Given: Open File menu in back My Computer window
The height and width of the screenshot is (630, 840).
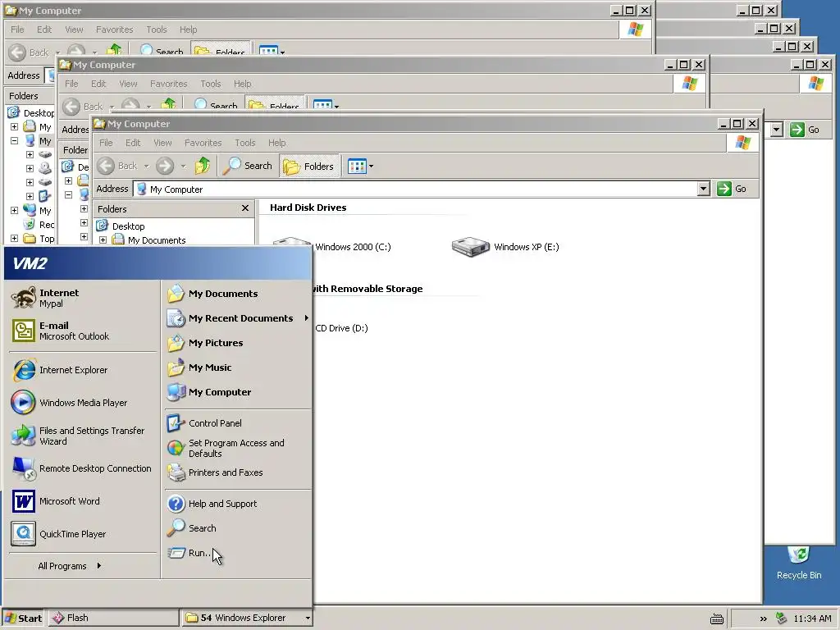Looking at the screenshot, I should click(x=18, y=30).
